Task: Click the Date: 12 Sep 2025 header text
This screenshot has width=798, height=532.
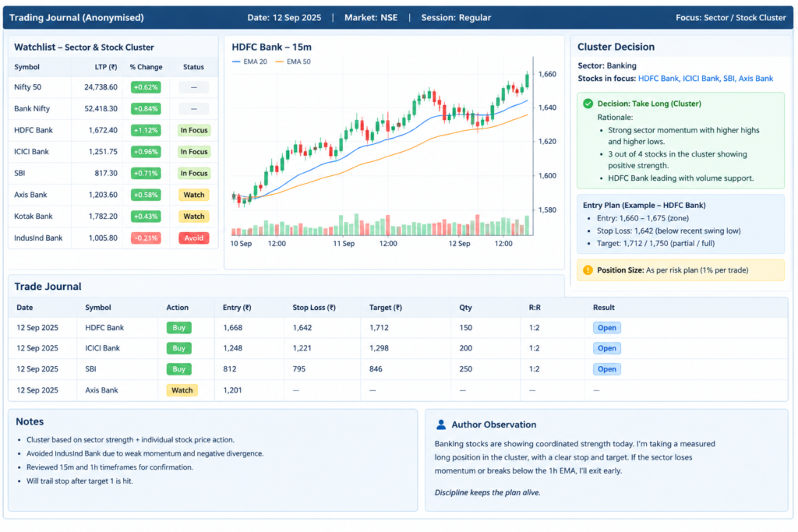Action: tap(284, 18)
